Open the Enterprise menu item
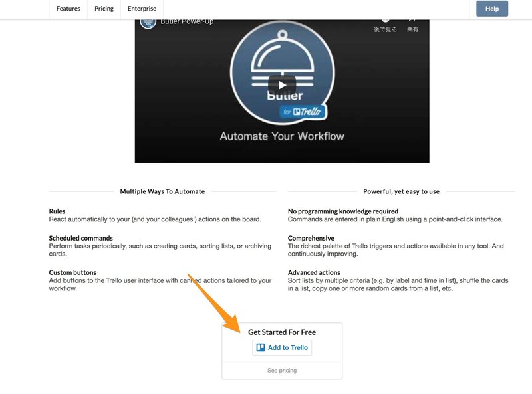The width and height of the screenshot is (532, 394). [x=142, y=9]
